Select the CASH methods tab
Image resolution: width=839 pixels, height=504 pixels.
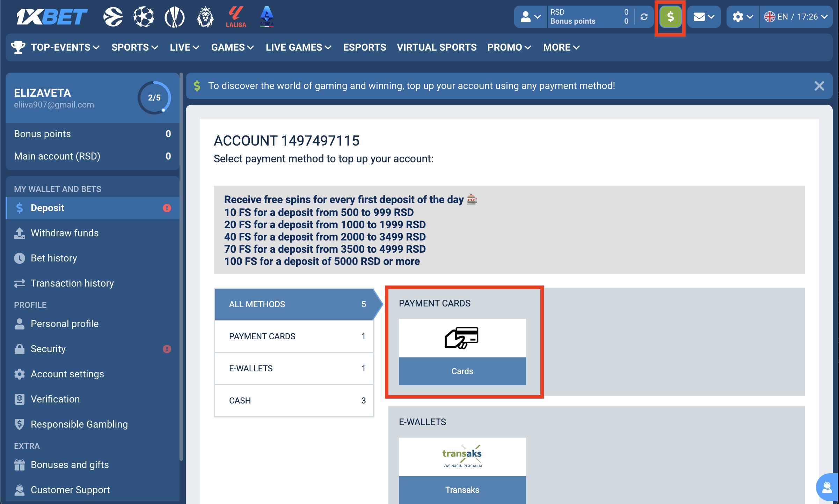[294, 400]
